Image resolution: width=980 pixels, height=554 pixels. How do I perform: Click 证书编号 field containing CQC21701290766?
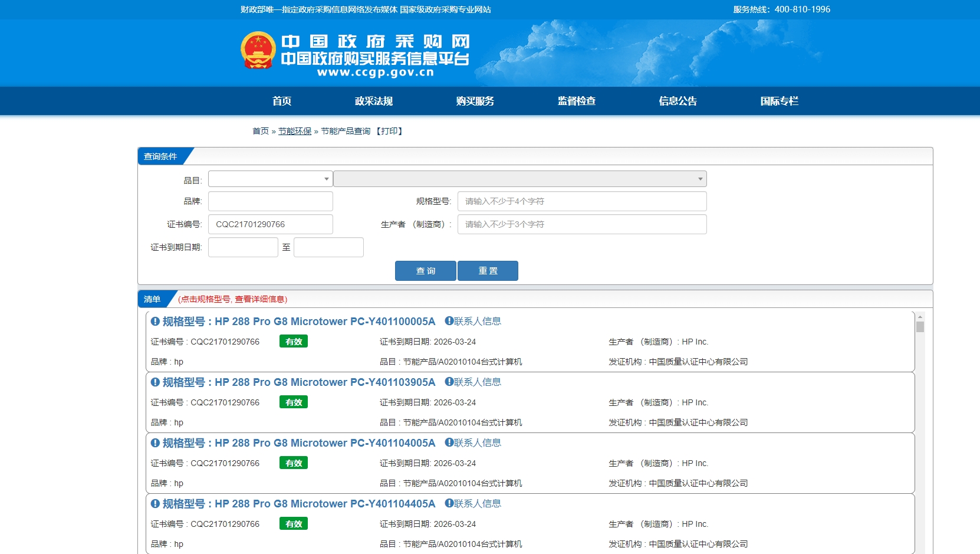pyautogui.click(x=271, y=224)
